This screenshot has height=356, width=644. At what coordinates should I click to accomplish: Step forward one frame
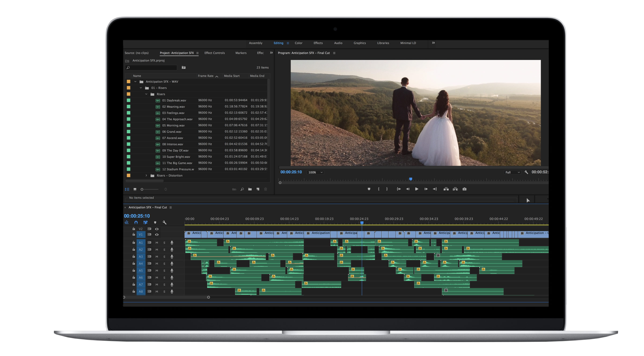click(426, 189)
